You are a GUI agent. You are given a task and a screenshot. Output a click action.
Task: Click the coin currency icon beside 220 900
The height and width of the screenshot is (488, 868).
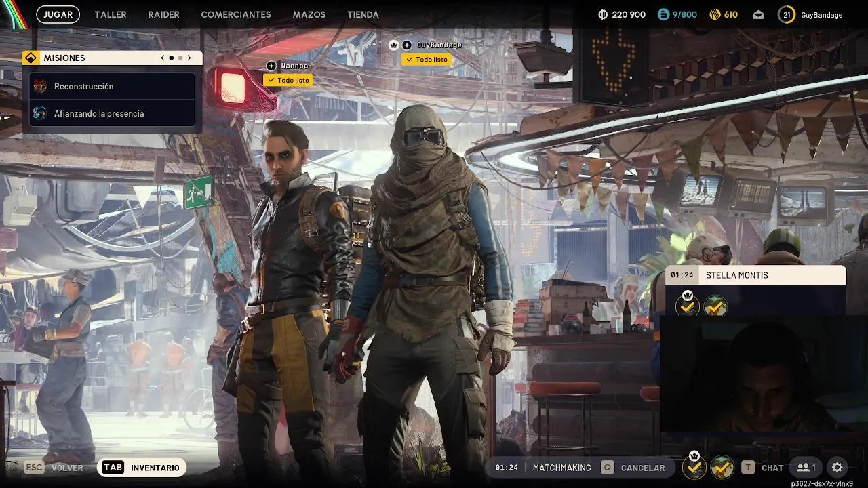[603, 14]
